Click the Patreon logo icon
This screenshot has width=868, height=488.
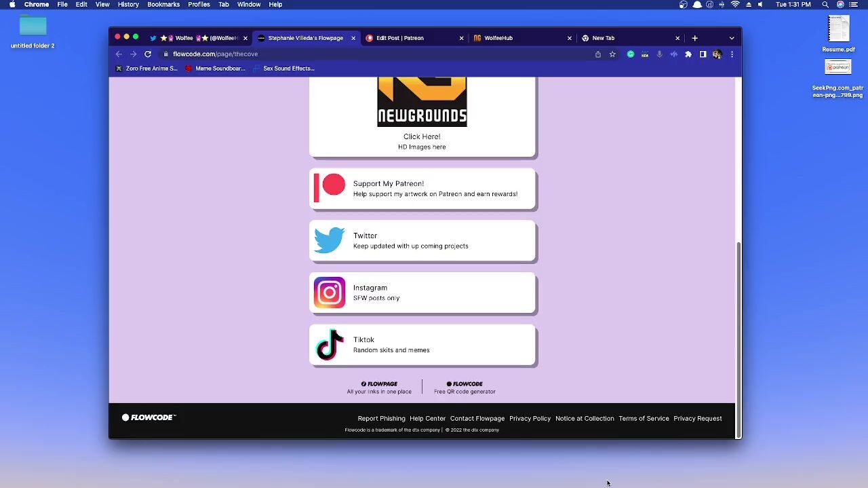point(330,188)
